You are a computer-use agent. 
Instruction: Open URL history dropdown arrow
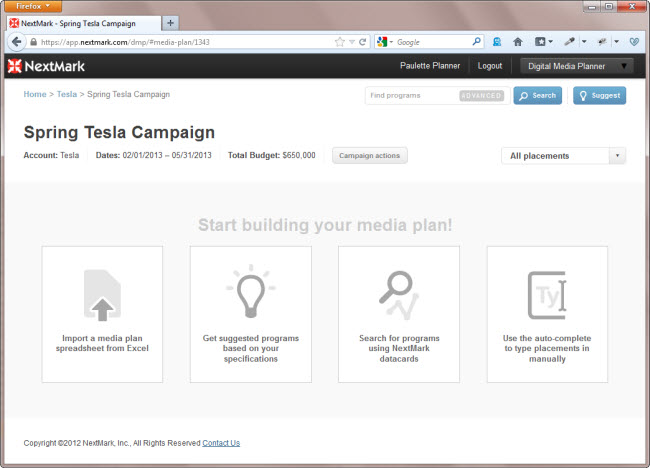click(x=352, y=42)
